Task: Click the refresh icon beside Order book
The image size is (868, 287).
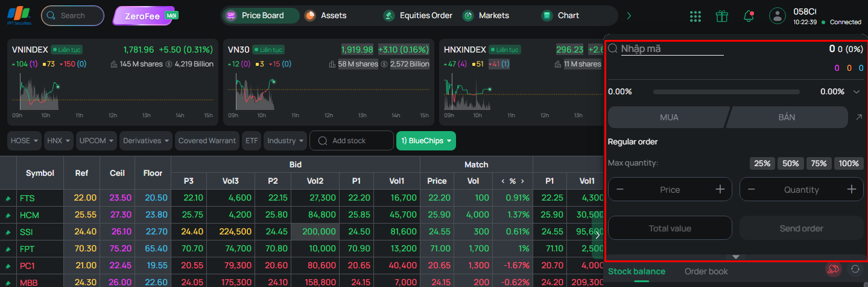Action: coord(855,269)
